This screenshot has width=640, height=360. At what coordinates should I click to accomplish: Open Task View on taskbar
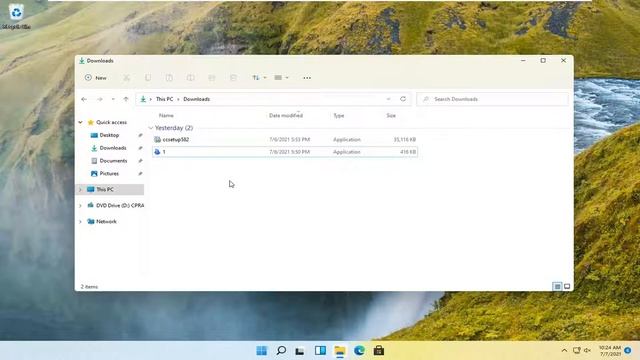[x=300, y=351]
